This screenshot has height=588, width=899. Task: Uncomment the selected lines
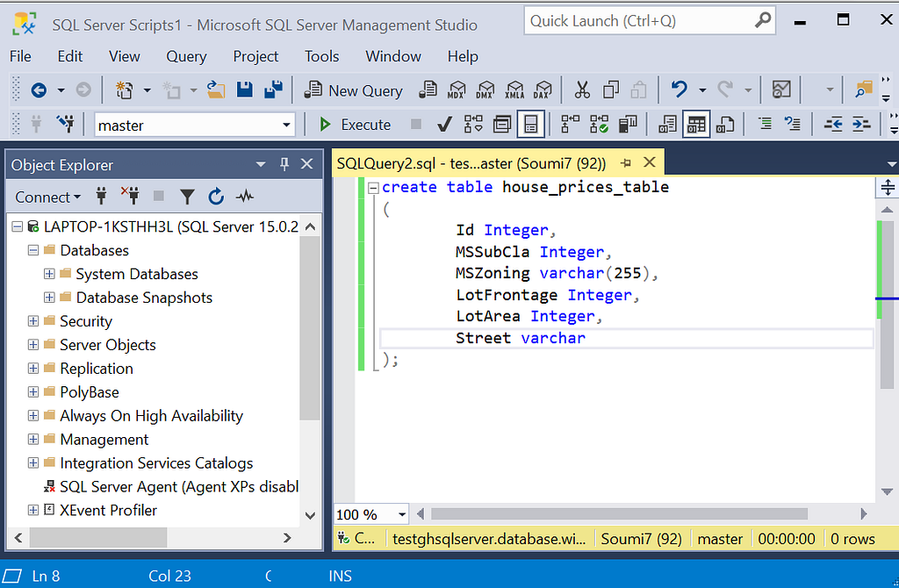(793, 123)
